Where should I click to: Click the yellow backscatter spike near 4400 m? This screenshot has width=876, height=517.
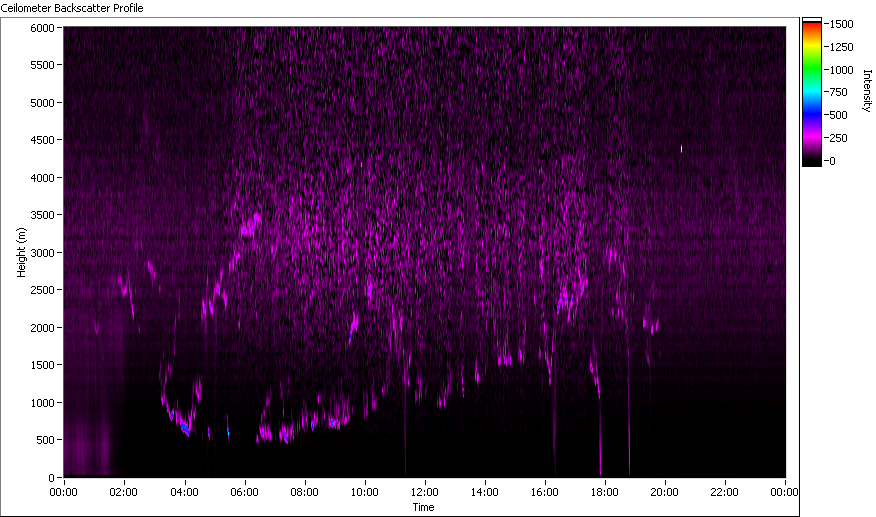coord(681,148)
